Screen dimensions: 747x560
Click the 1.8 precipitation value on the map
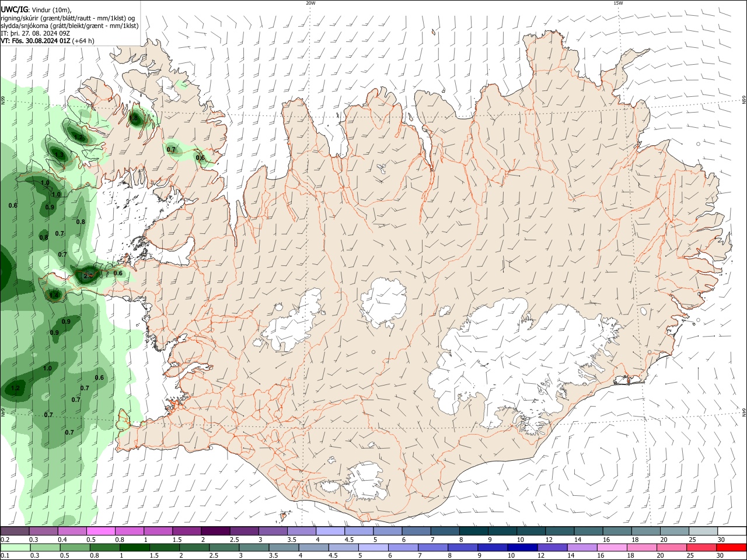(134, 118)
